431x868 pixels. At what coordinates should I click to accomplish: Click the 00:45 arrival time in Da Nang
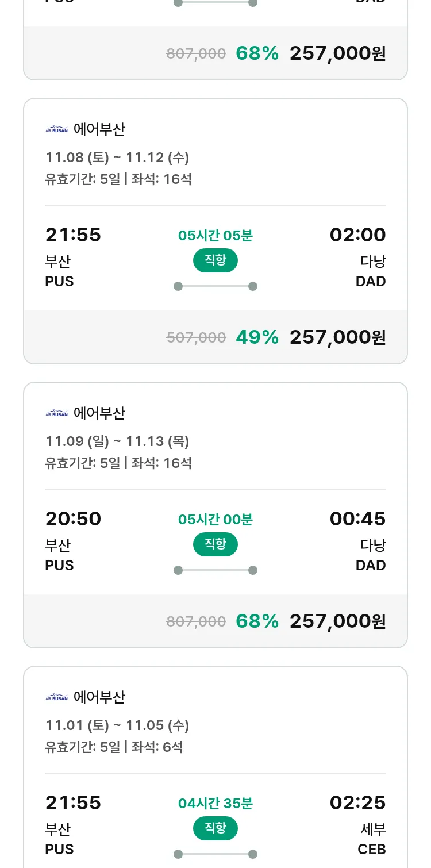(357, 519)
